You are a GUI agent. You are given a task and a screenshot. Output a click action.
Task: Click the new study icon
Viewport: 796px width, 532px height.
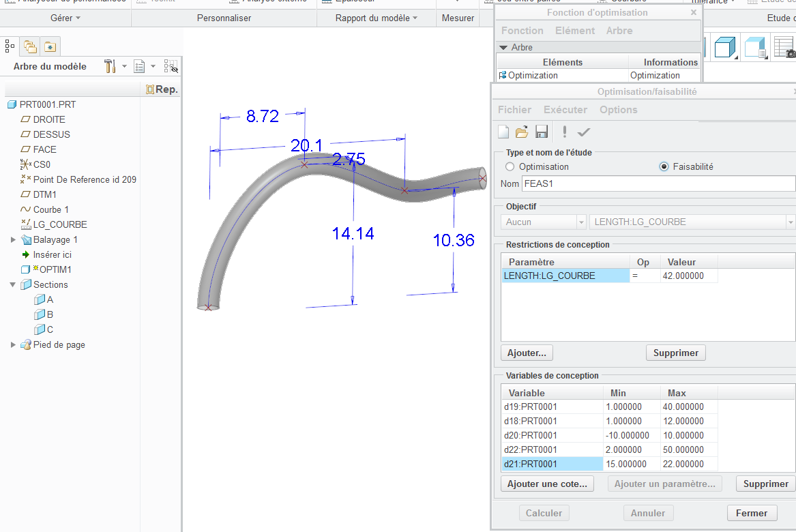tap(503, 132)
